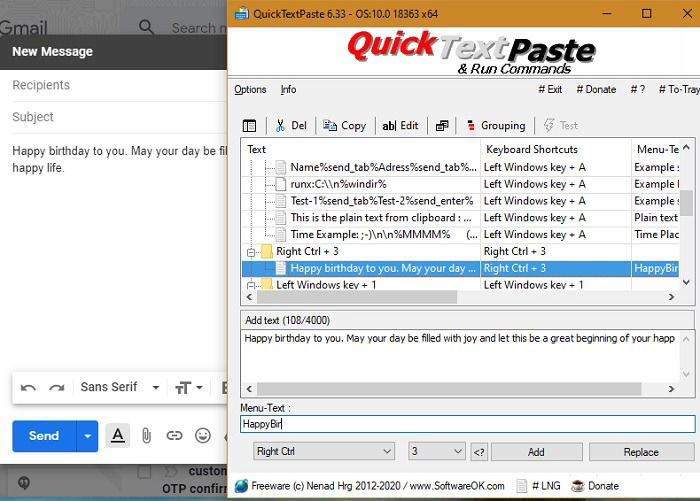The image size is (700, 501).
Task: Click the Recipients field in Gmail
Action: click(x=118, y=85)
